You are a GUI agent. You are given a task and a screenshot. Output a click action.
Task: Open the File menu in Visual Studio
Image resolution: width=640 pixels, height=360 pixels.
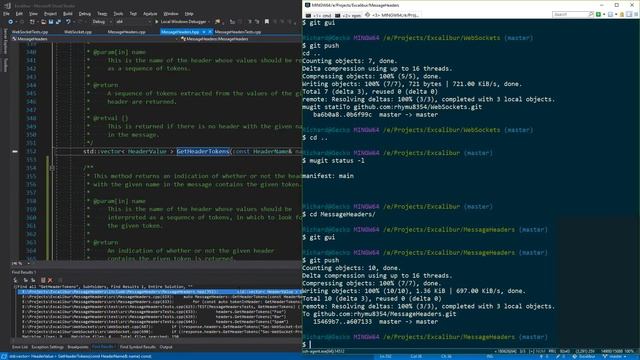coord(6,14)
